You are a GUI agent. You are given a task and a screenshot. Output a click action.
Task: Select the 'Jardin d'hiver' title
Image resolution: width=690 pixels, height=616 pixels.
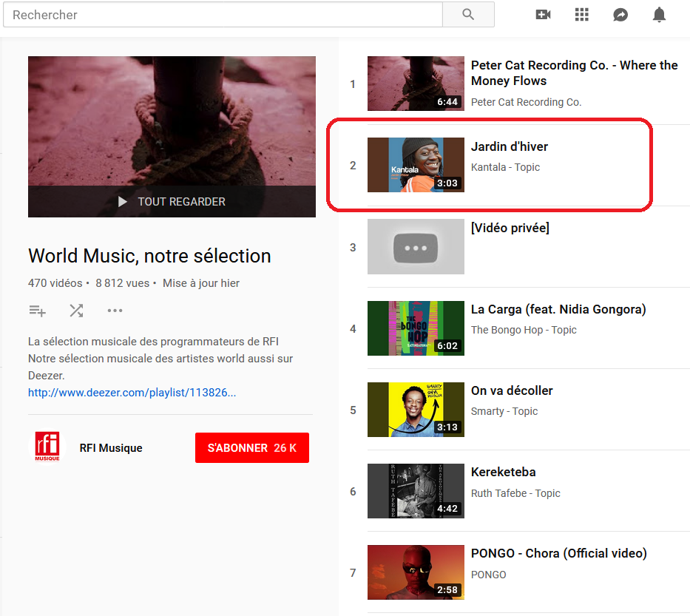pos(510,146)
